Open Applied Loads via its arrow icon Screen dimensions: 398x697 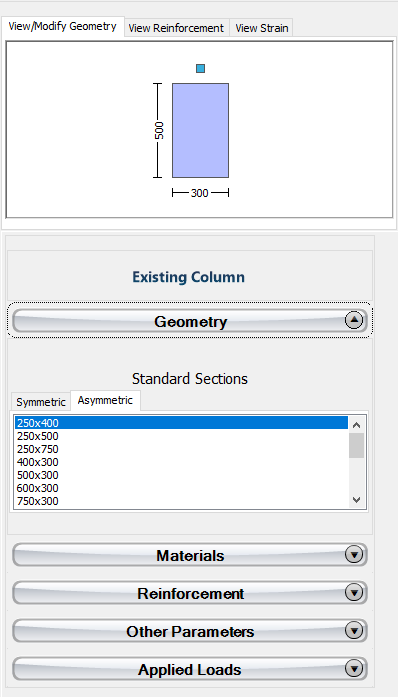coord(354,669)
